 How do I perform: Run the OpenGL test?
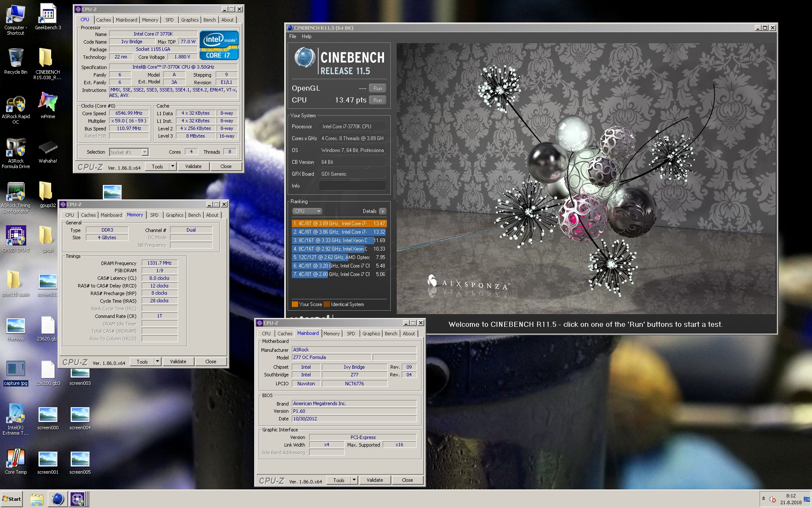[378, 88]
